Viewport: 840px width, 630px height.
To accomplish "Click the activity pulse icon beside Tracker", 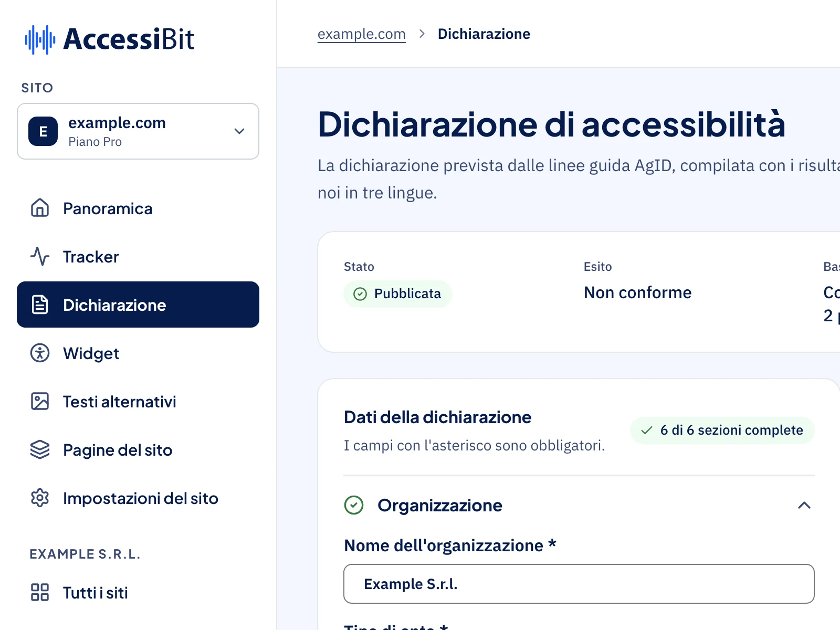I will pyautogui.click(x=40, y=257).
